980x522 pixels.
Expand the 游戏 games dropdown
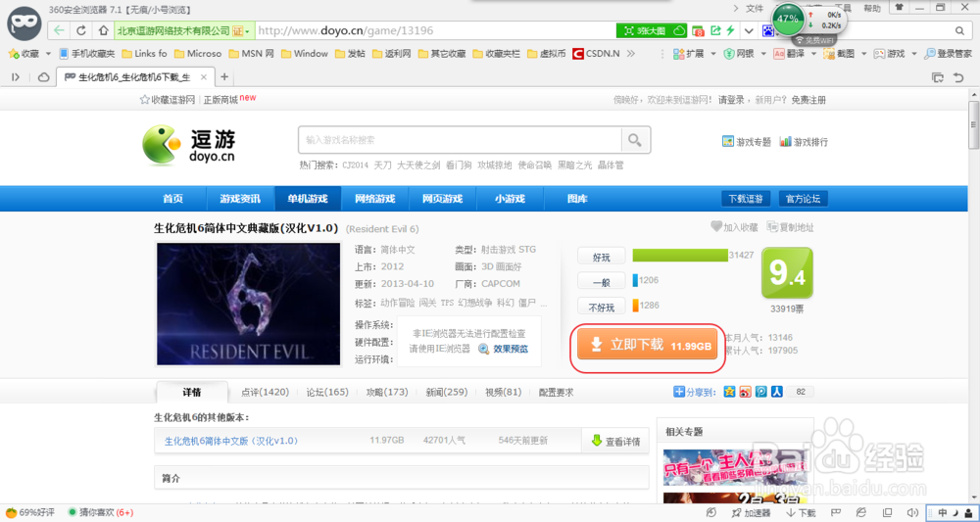pyautogui.click(x=913, y=54)
